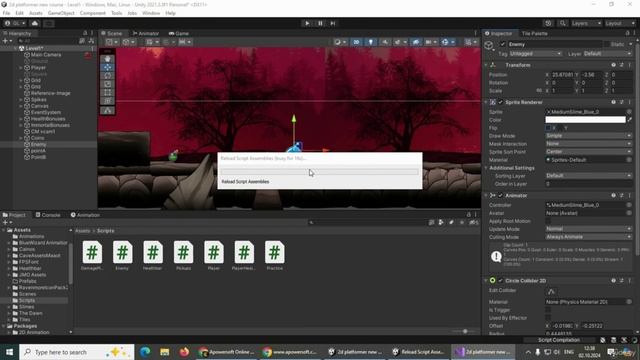Open the Draw Mode dropdown

589,136
